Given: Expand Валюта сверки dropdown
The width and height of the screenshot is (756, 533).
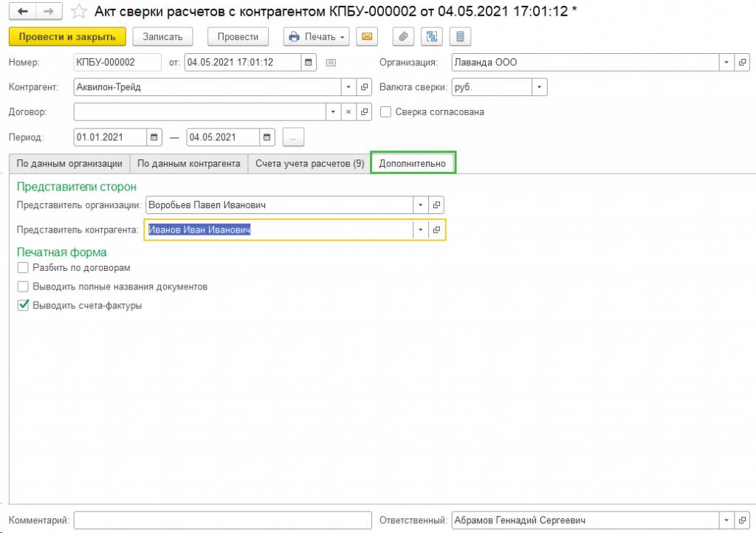Looking at the screenshot, I should pyautogui.click(x=540, y=87).
